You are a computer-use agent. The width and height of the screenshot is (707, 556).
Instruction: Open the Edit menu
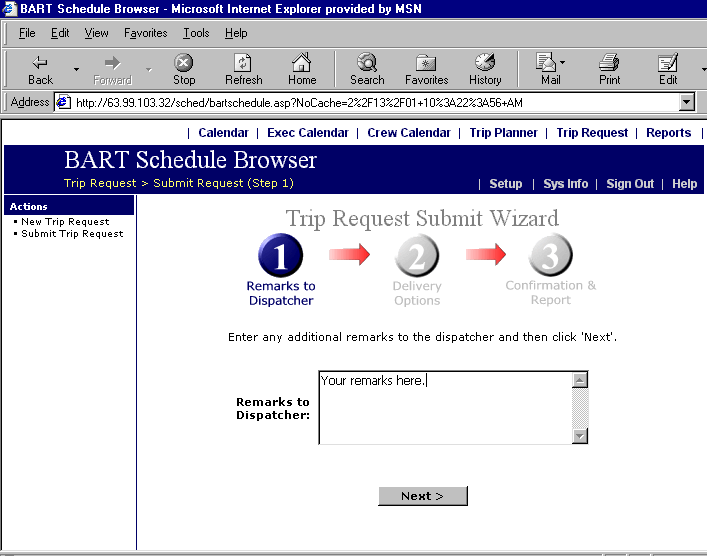(x=60, y=33)
